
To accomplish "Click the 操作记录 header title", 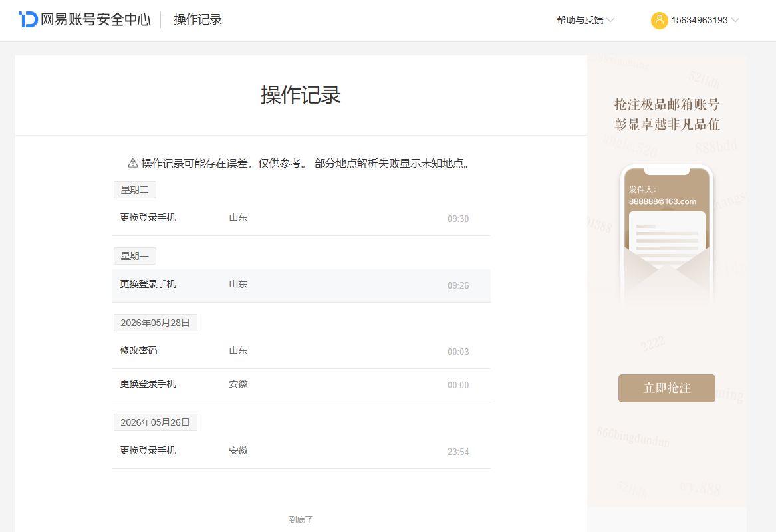I will click(197, 19).
